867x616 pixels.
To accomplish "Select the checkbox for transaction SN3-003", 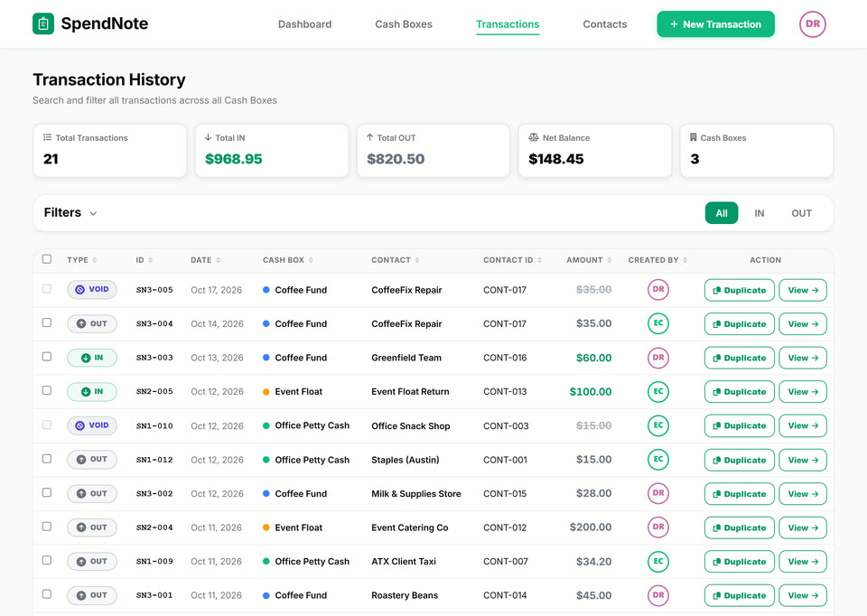I will point(47,357).
